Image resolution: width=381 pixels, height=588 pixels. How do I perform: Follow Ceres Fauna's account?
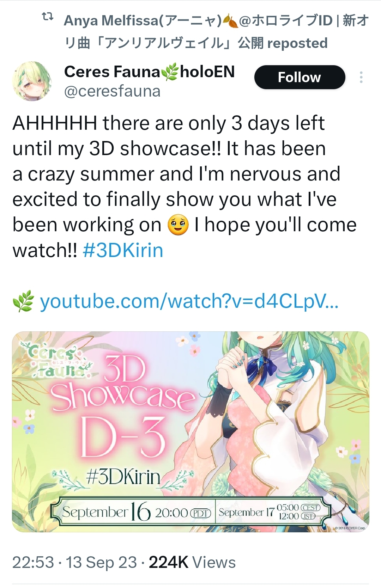[300, 77]
